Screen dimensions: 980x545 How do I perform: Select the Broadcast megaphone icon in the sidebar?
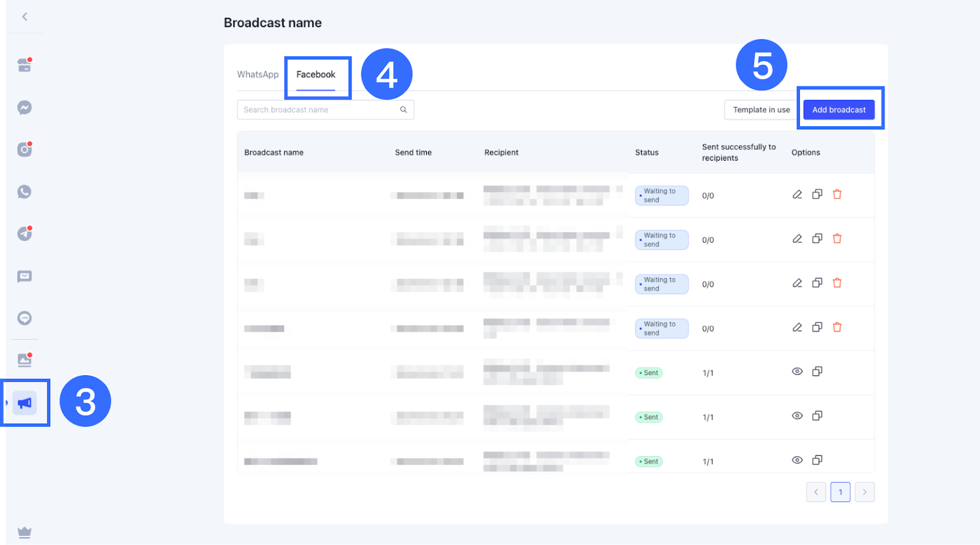point(24,403)
